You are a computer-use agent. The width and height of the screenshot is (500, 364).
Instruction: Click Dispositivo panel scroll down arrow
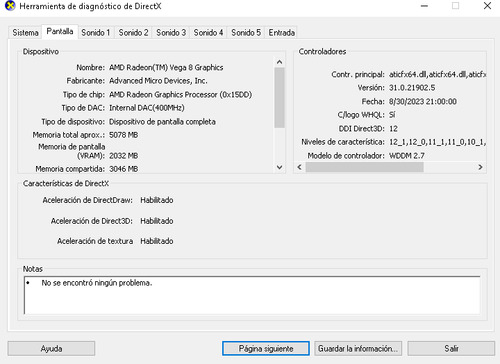279,167
